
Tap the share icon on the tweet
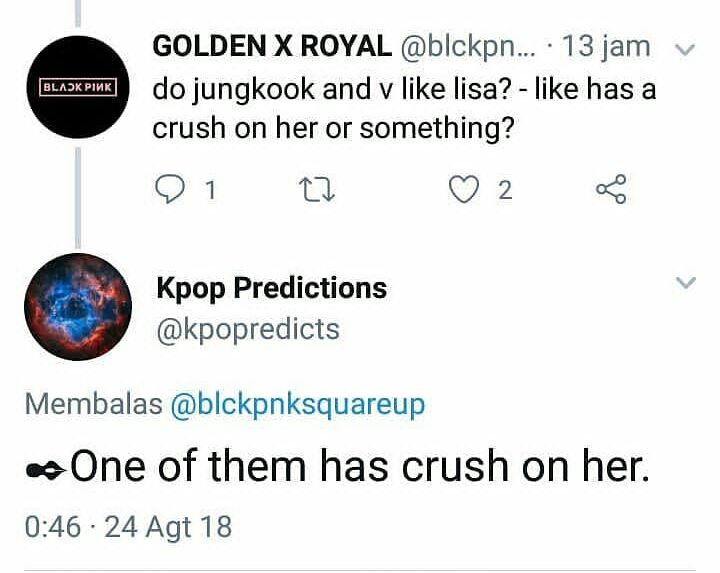(x=610, y=189)
